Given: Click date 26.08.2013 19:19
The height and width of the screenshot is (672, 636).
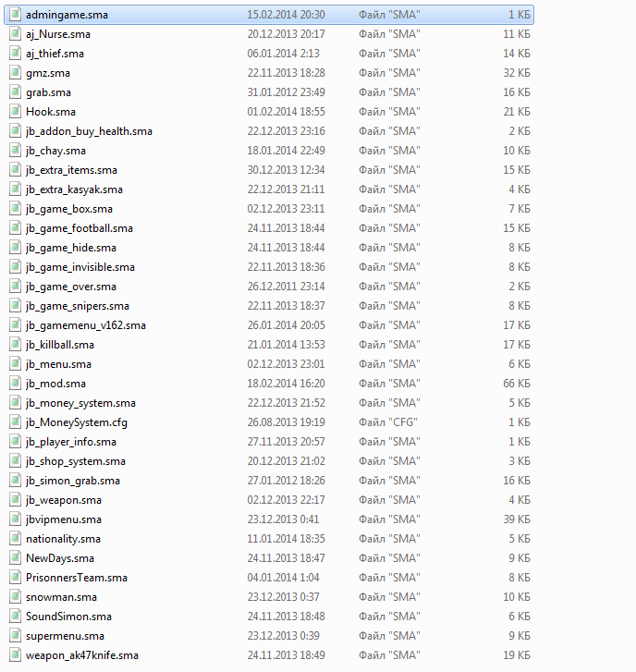Looking at the screenshot, I should tap(286, 422).
